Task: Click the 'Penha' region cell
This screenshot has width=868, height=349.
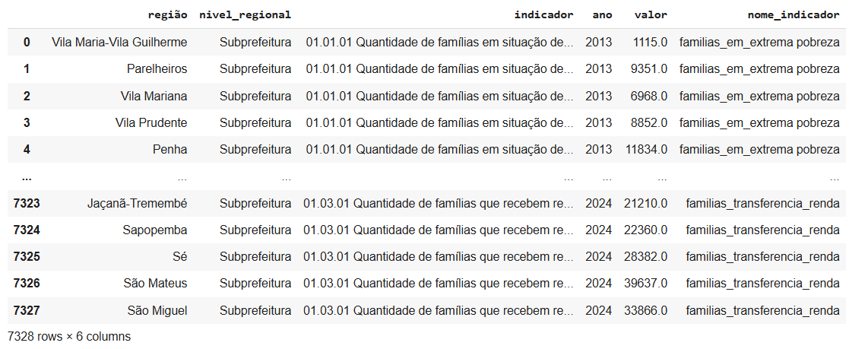Action: coord(169,149)
